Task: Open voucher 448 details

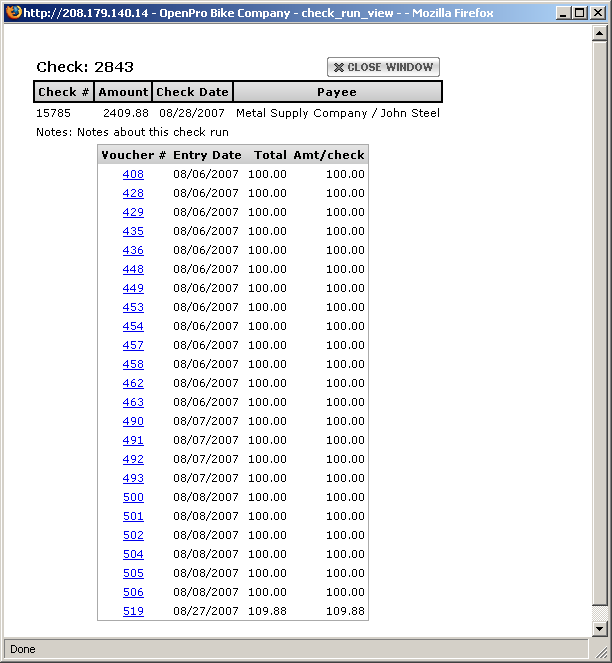Action: click(x=133, y=269)
